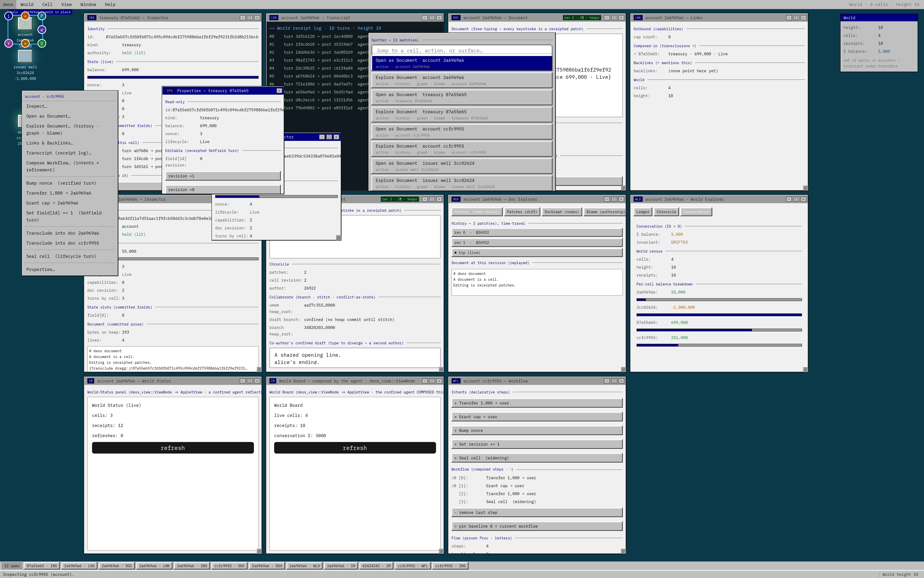Click the LNK badge in the Links window
Viewport: 924px width, 578px height.
[638, 18]
